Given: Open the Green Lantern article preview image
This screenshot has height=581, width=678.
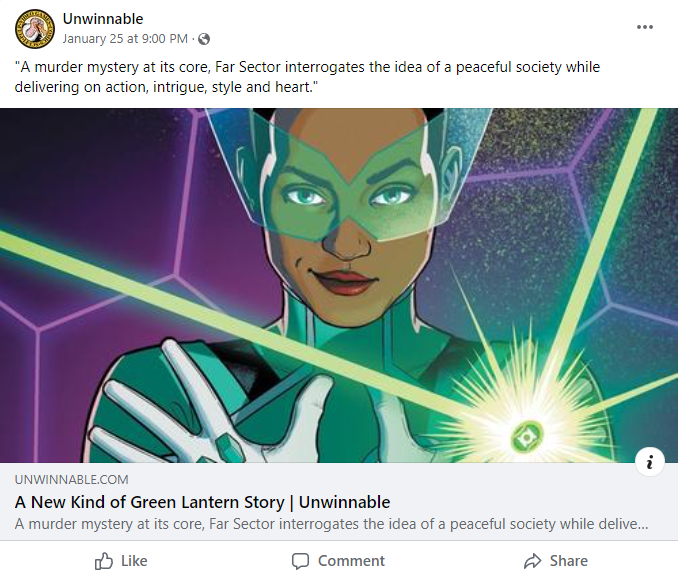Looking at the screenshot, I should click(x=339, y=285).
